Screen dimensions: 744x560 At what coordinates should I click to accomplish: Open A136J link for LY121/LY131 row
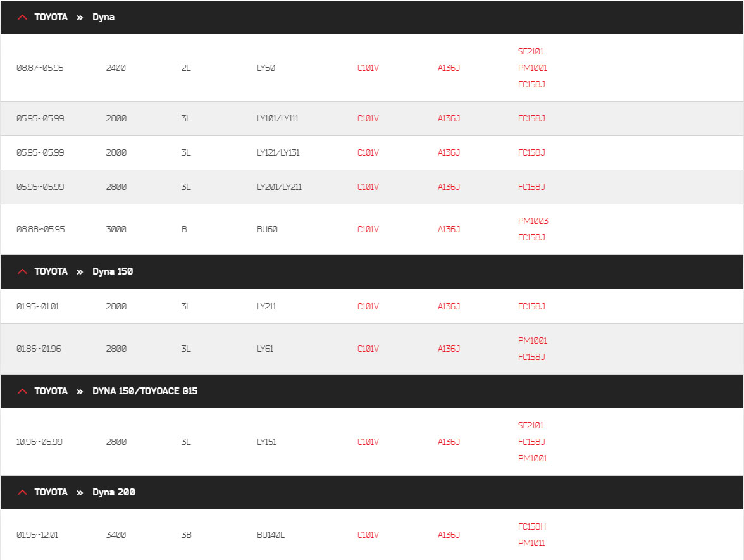pos(449,153)
